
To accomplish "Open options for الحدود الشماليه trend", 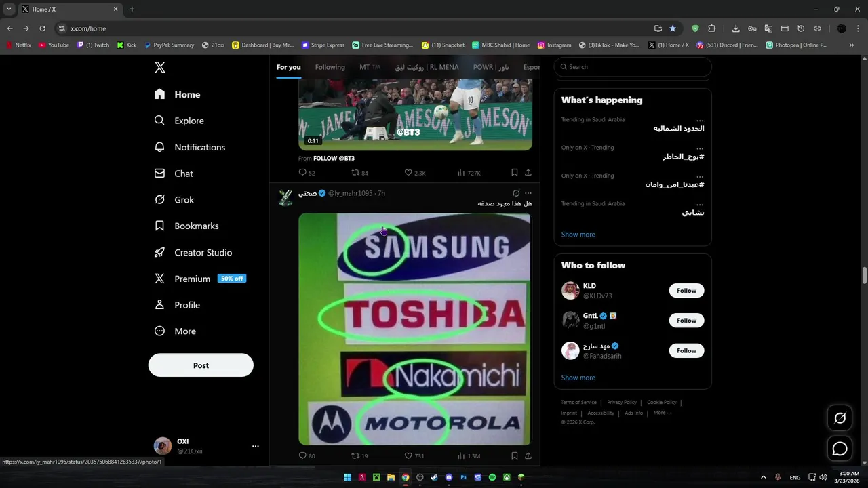I will pos(700,120).
